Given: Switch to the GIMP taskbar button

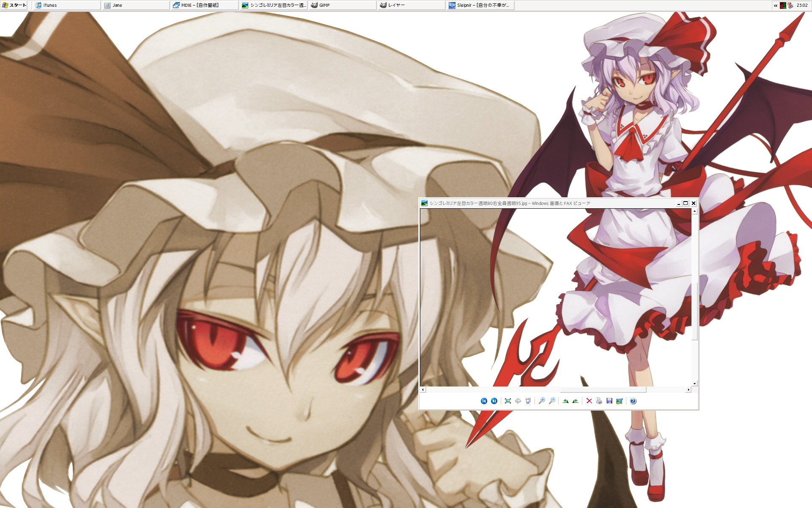Looking at the screenshot, I should click(343, 5).
